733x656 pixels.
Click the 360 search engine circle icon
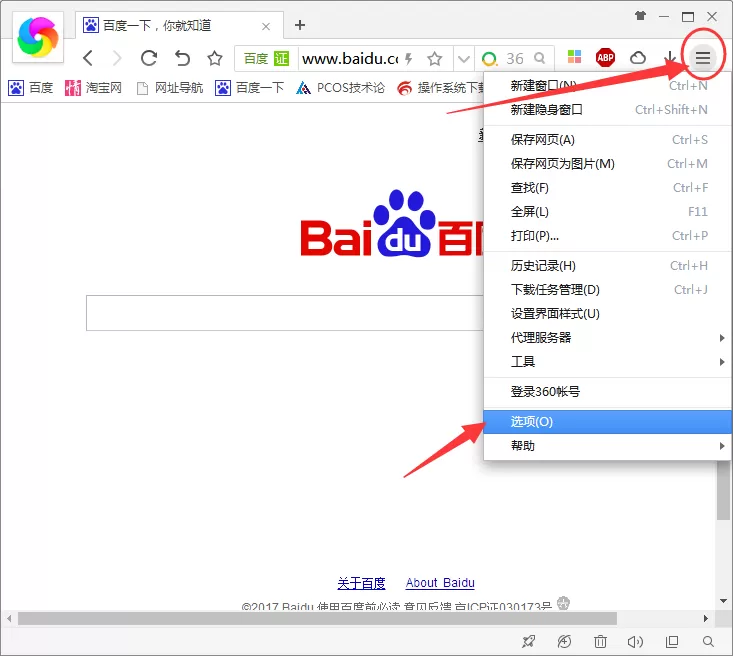tap(489, 58)
